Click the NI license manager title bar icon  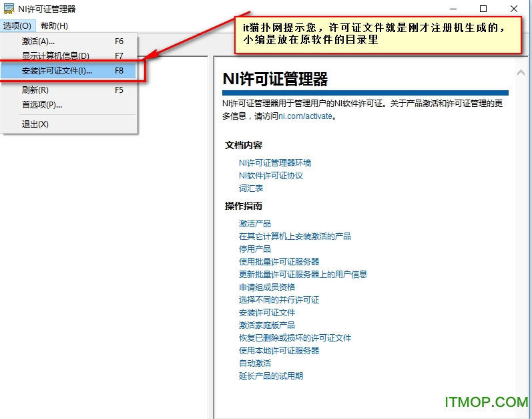point(9,9)
